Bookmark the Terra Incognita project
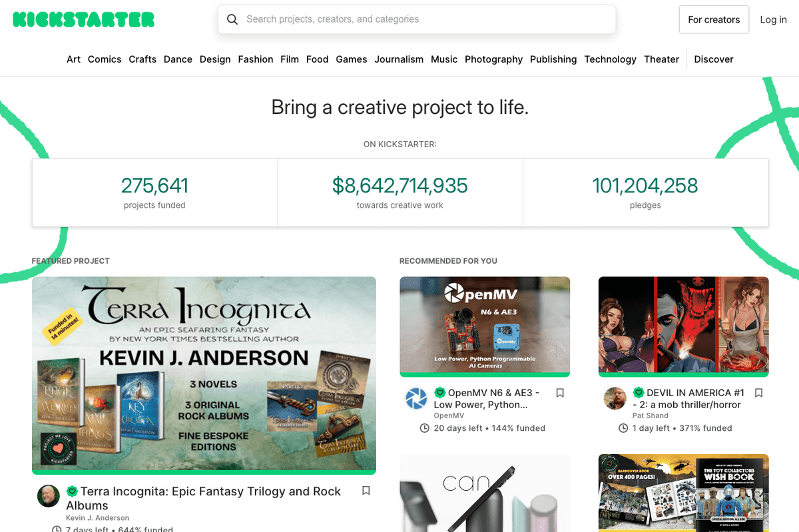 click(x=366, y=491)
